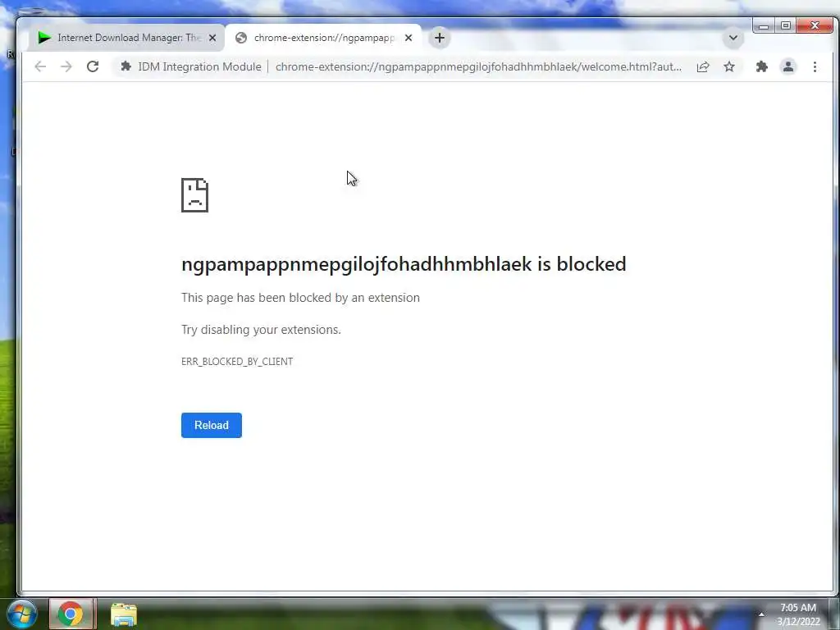This screenshot has height=630, width=840.
Task: Reload page using the toolbar refresh icon
Action: [x=93, y=66]
